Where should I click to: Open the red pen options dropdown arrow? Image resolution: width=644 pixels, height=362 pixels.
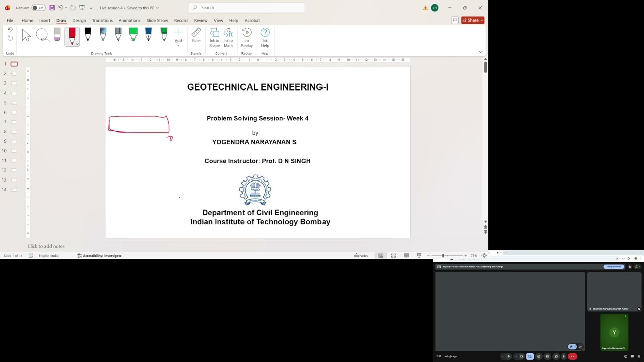point(77,43)
